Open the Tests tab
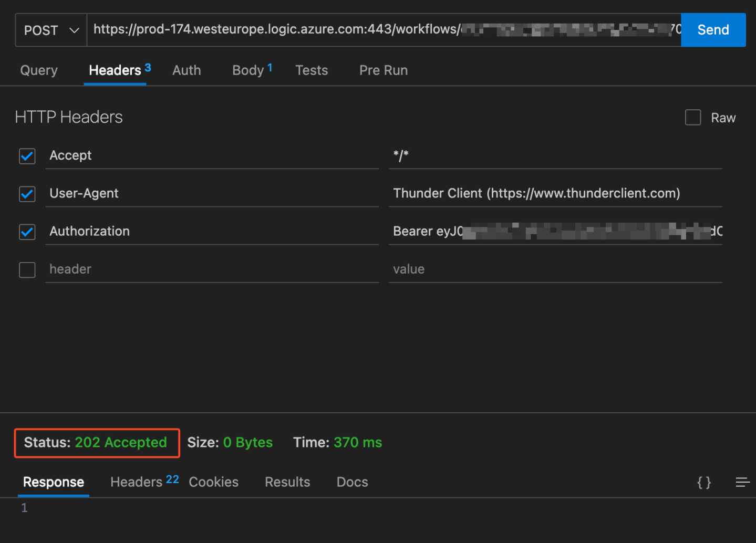756x543 pixels. coord(312,70)
